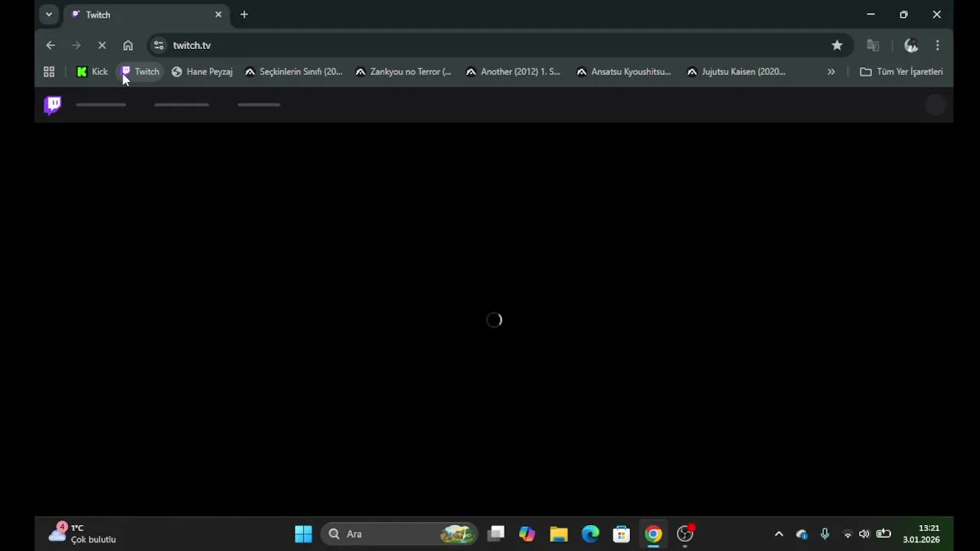Open the tab search dropdown
The height and width of the screenshot is (551, 980).
pyautogui.click(x=49, y=15)
